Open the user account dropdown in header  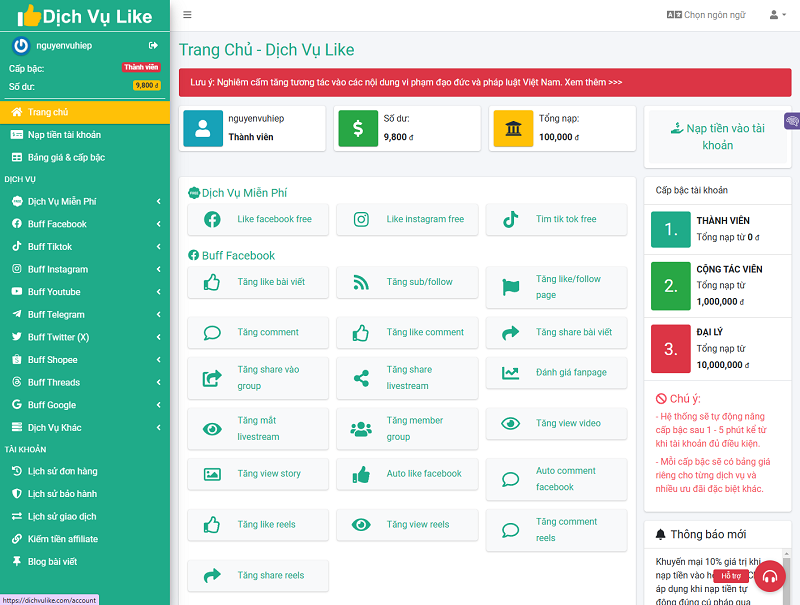click(x=778, y=15)
